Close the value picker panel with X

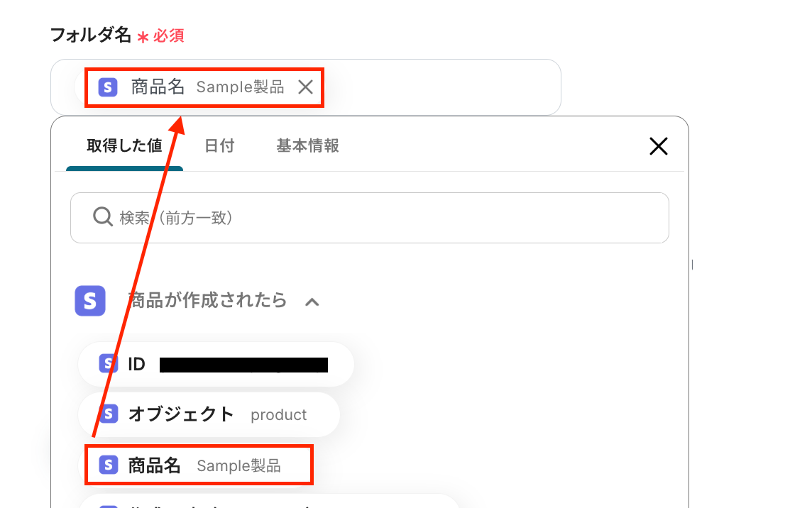pos(658,146)
